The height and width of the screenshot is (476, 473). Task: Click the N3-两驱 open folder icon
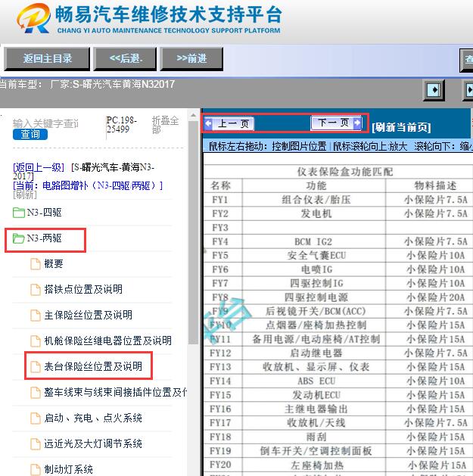pyautogui.click(x=18, y=238)
